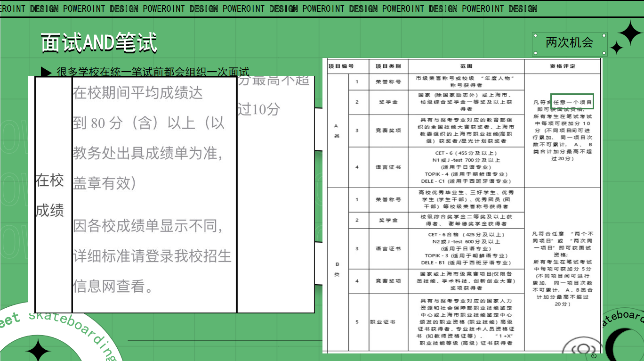Click the triangle bullet before 很多学校

tap(46, 72)
